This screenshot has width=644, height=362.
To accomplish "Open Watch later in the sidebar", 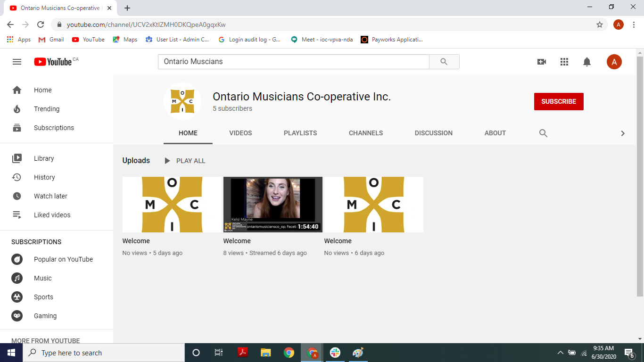I will pyautogui.click(x=57, y=196).
